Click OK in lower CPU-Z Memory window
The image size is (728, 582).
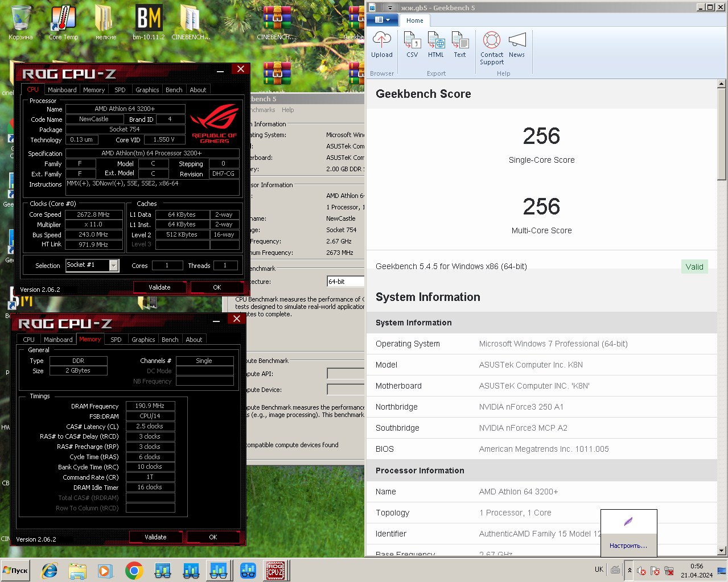click(x=213, y=537)
